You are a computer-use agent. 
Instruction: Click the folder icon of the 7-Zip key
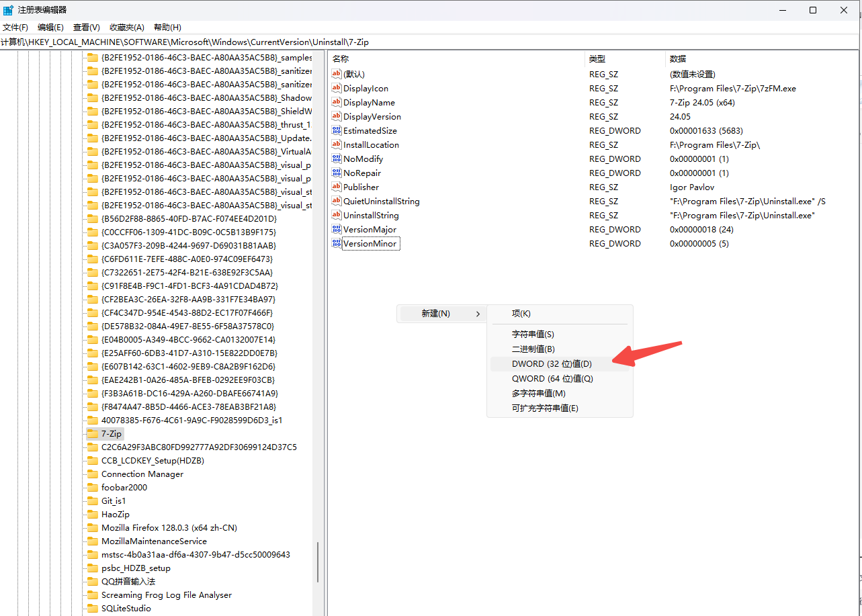click(x=93, y=434)
